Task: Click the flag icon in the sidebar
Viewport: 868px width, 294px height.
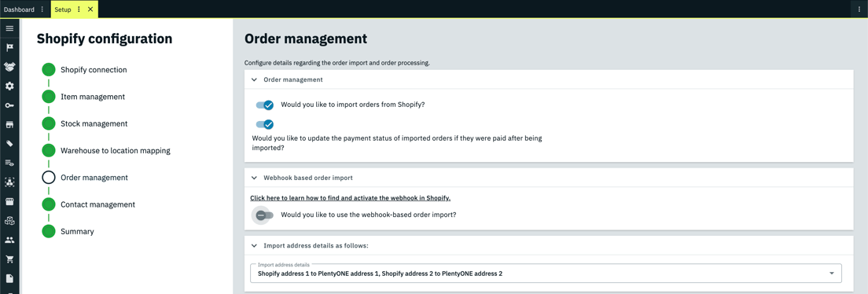Action: (9, 48)
